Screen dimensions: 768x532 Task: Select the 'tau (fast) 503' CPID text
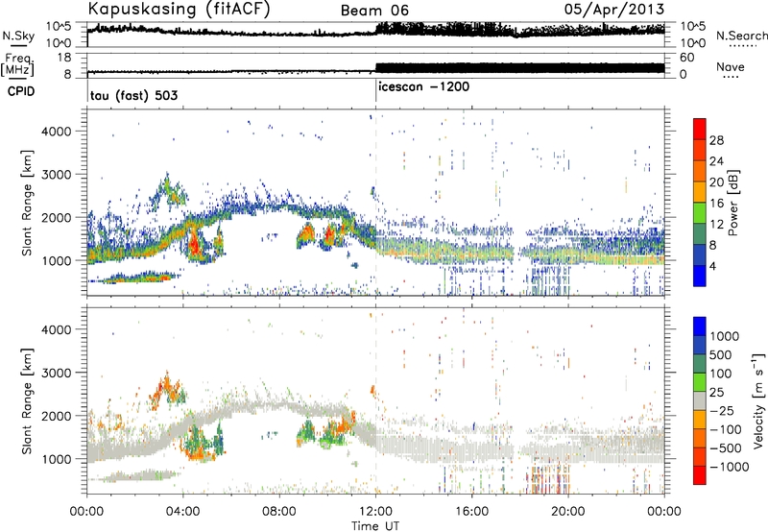133,95
